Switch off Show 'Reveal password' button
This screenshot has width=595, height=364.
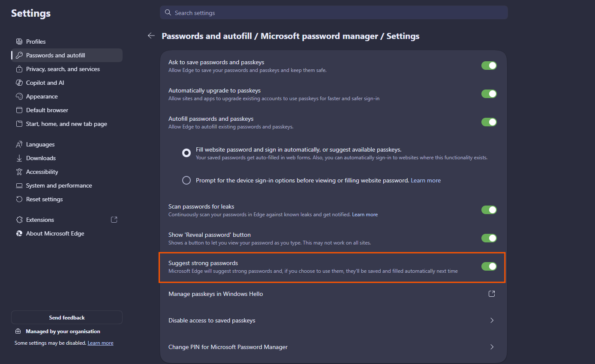(x=489, y=238)
